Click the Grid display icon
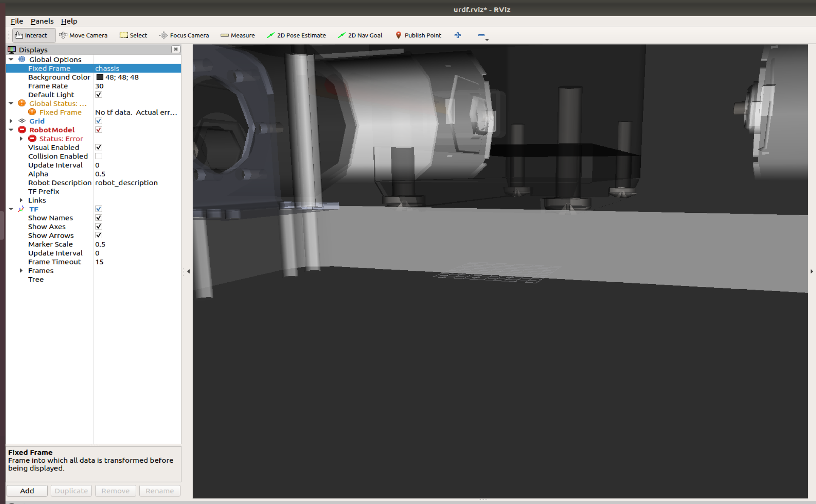 pos(22,121)
